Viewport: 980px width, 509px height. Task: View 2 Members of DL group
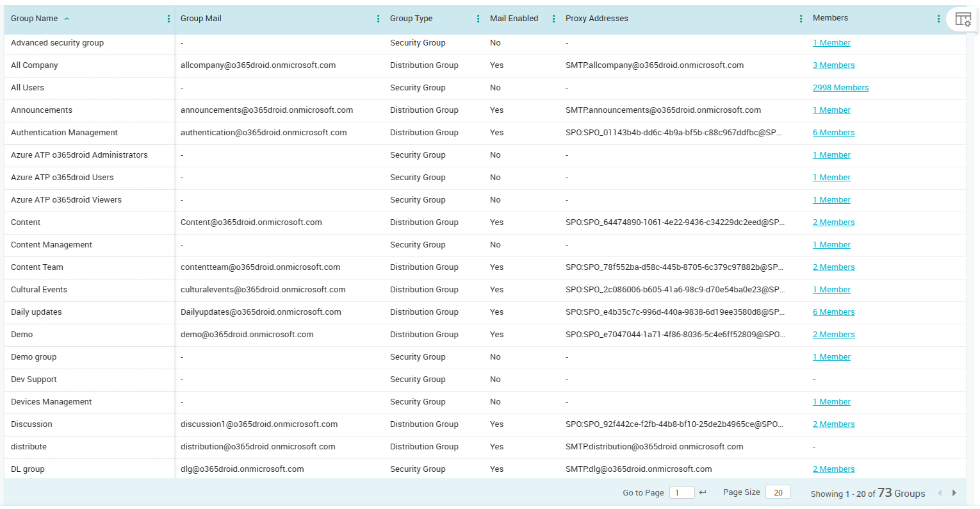coord(833,469)
